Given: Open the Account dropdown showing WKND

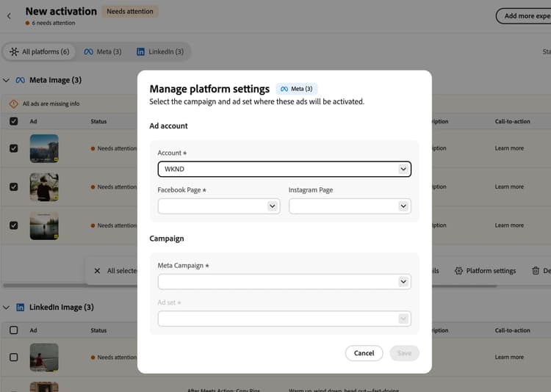Looking at the screenshot, I should tap(284, 169).
